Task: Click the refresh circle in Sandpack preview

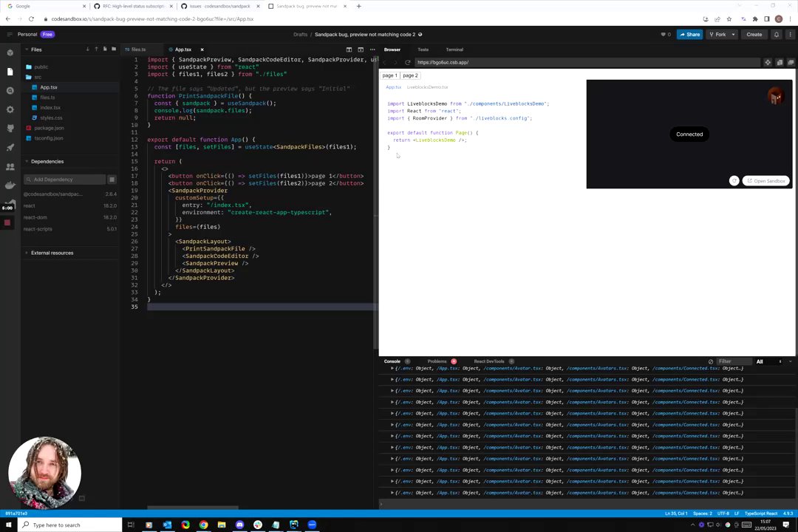Action: pyautogui.click(x=734, y=181)
